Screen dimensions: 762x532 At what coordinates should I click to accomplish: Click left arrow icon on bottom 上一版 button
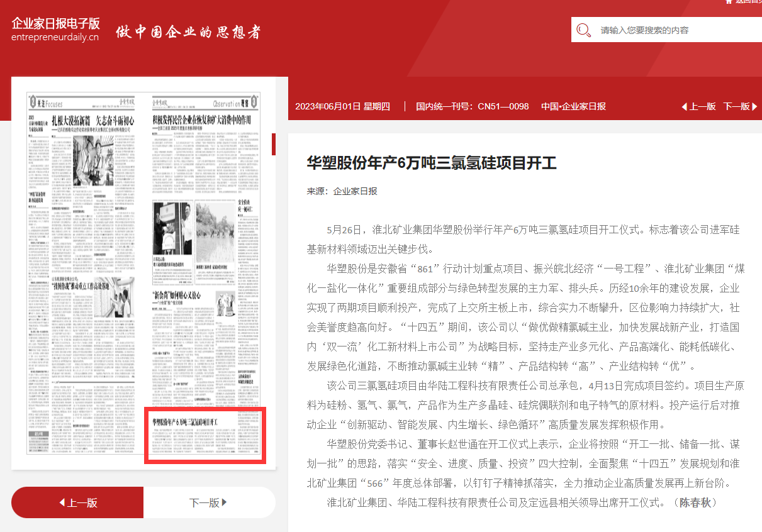62,502
